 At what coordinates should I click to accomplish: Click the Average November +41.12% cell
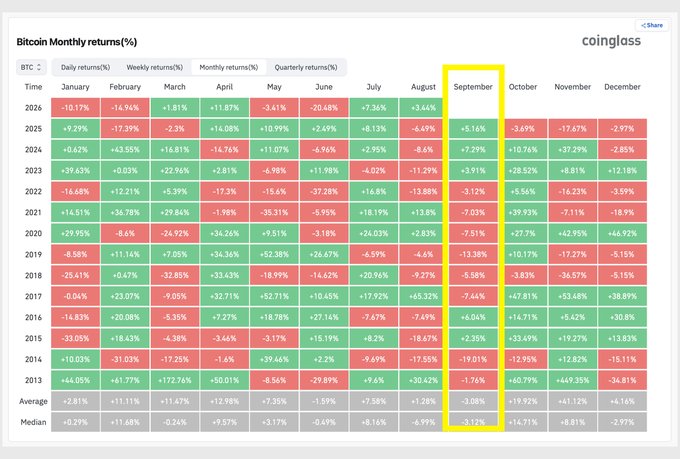click(x=572, y=401)
